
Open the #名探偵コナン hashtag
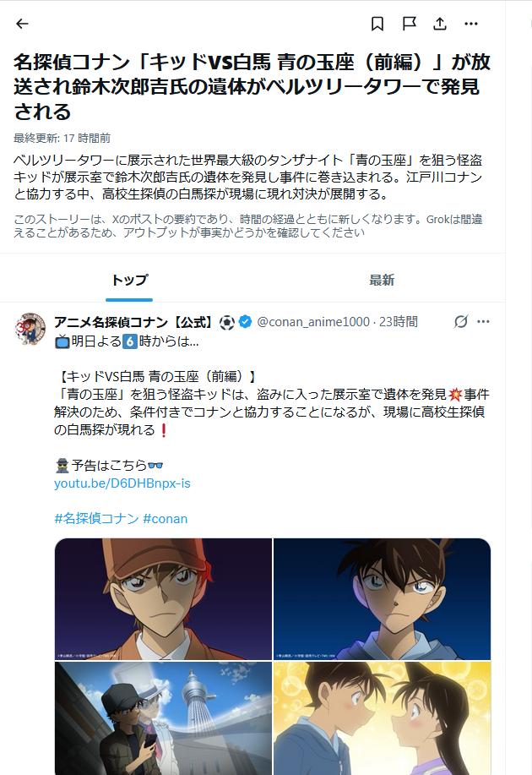pos(96,518)
